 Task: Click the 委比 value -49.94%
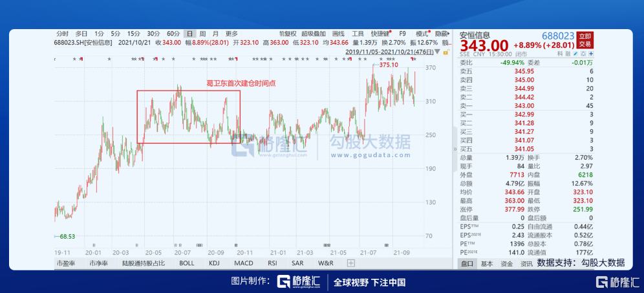pos(511,63)
